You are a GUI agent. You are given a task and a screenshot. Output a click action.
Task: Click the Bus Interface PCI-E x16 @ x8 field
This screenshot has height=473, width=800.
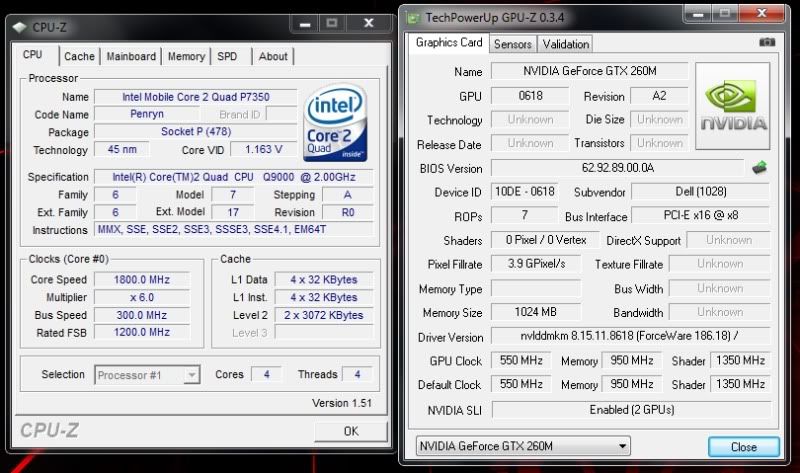click(701, 215)
